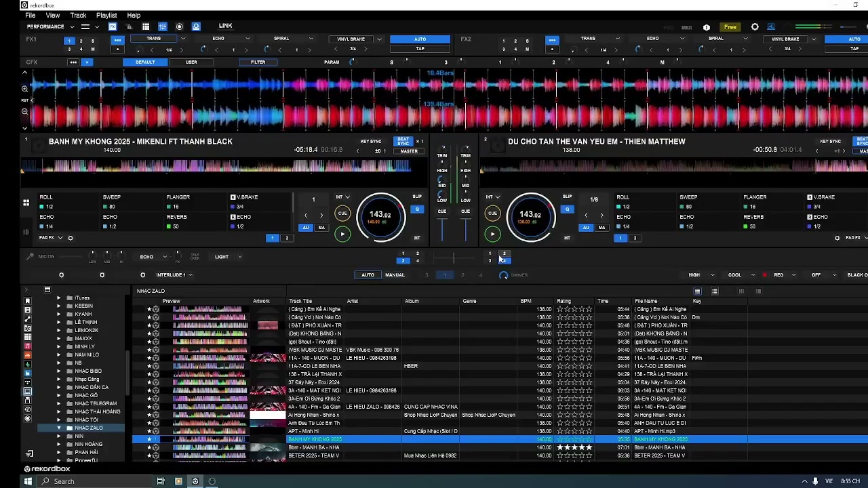Click the CFX three-dots options button
This screenshot has height=488, width=868.
tap(73, 62)
